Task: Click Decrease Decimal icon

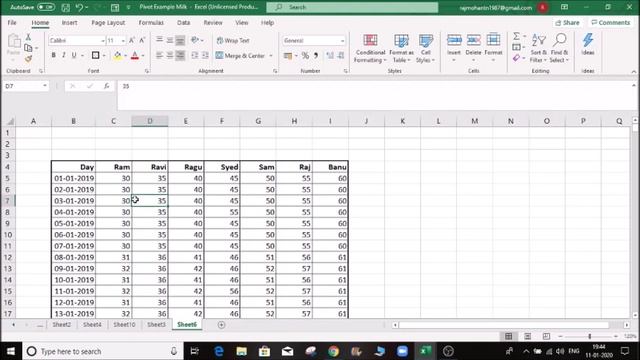Action: [341, 56]
